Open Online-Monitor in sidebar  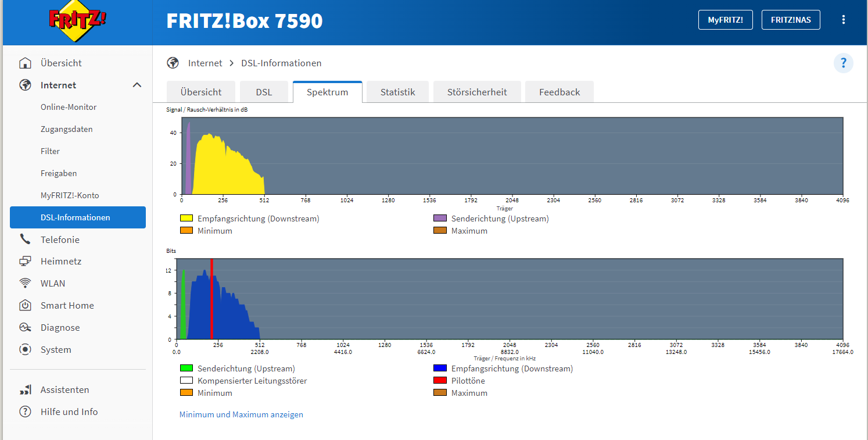(69, 107)
